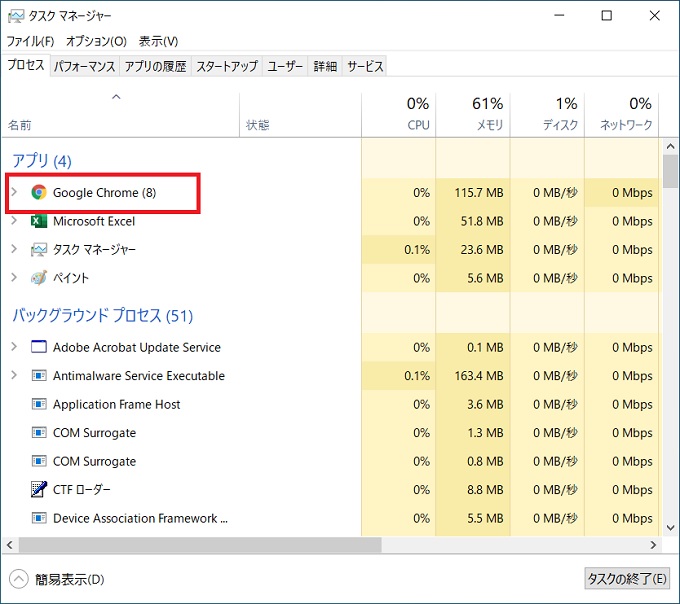
Task: Click the アプリ (4) group heading
Action: click(42, 161)
